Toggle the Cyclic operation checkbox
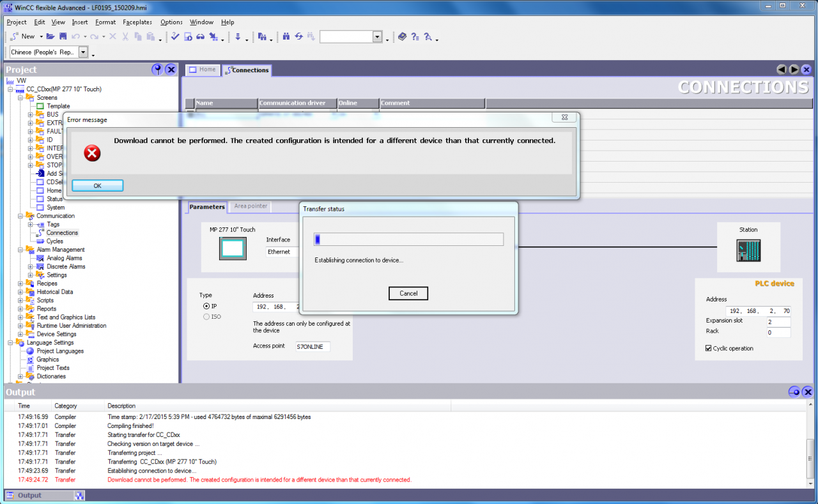The height and width of the screenshot is (504, 818). (708, 348)
